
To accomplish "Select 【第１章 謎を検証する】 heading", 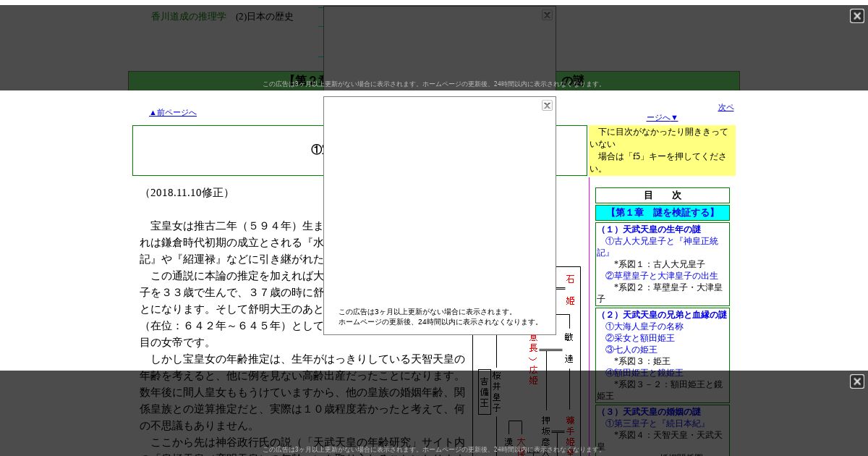I will (663, 213).
